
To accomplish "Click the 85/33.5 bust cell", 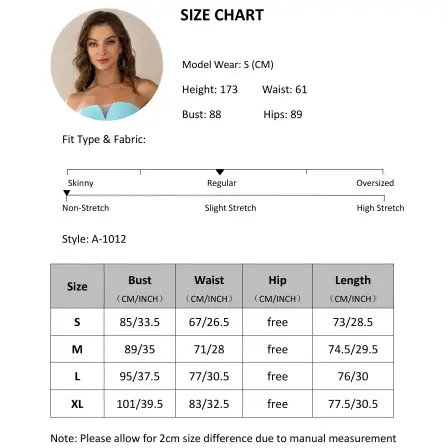I will pos(140,322).
